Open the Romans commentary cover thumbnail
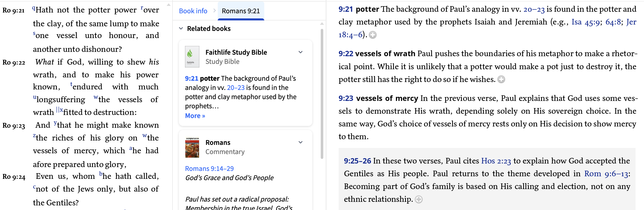The image size is (644, 210). click(x=192, y=147)
